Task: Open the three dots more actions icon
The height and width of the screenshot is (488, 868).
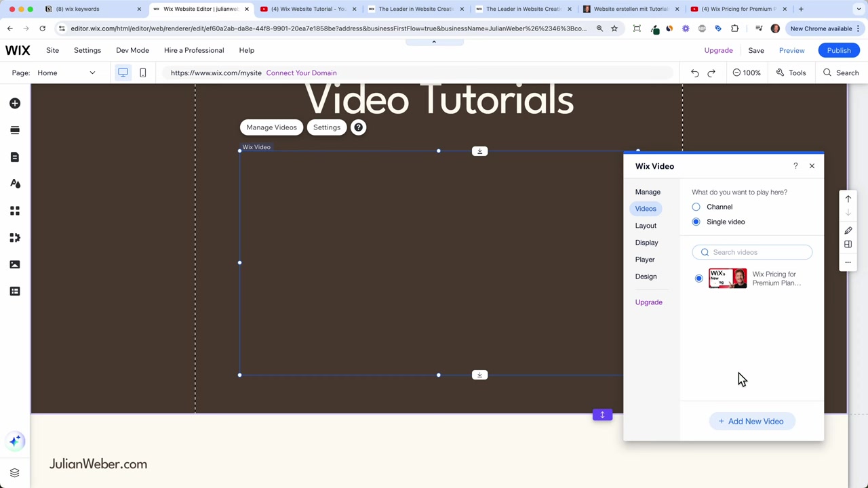Action: coord(848,262)
